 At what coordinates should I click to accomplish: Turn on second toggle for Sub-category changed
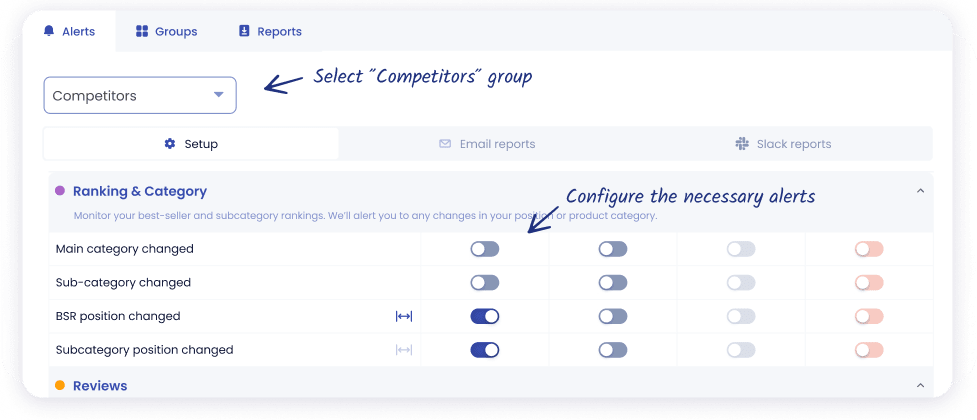tap(613, 283)
